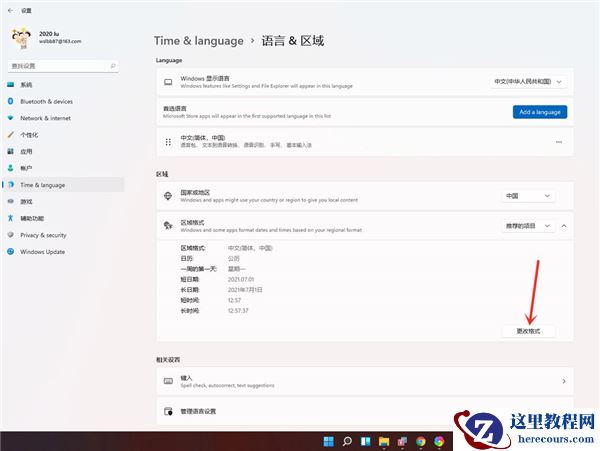Viewport: 600px width, 451px height.
Task: Open Privacy & security settings
Action: (x=63, y=235)
